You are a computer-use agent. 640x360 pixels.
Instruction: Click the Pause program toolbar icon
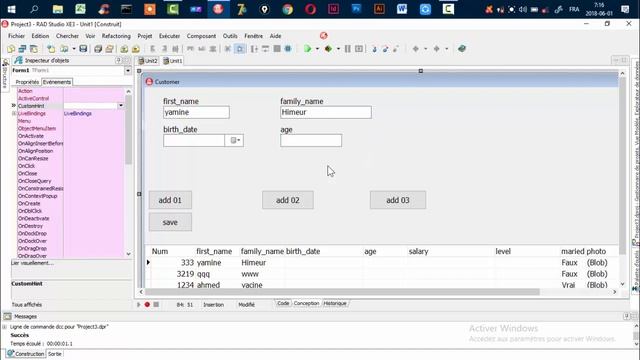click(348, 49)
